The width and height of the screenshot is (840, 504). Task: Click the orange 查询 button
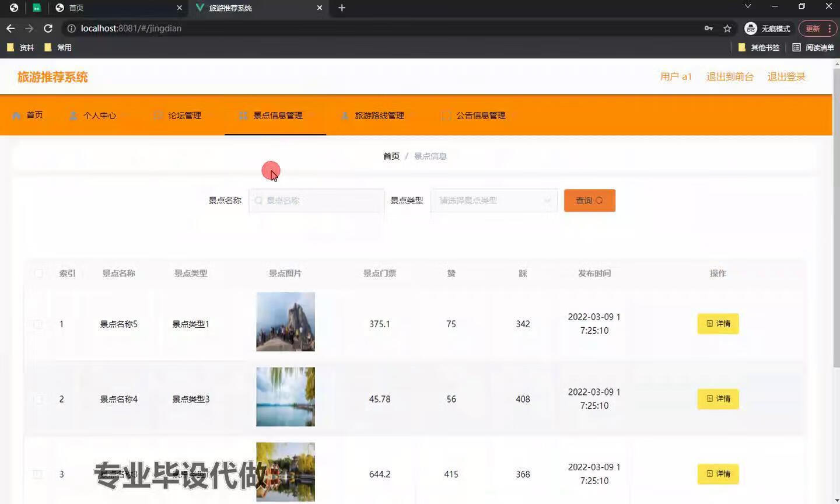pos(589,201)
